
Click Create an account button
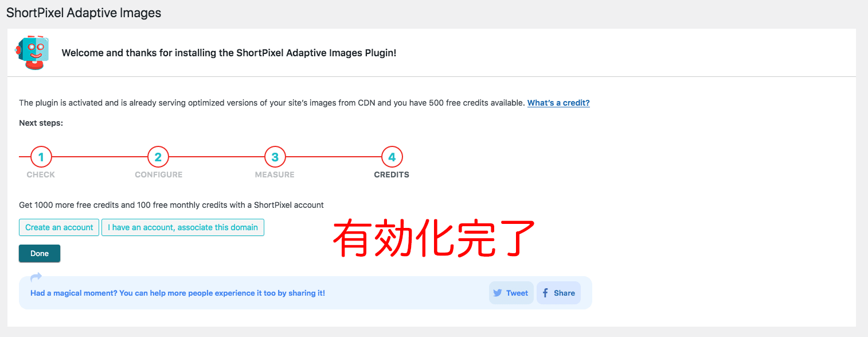click(59, 227)
